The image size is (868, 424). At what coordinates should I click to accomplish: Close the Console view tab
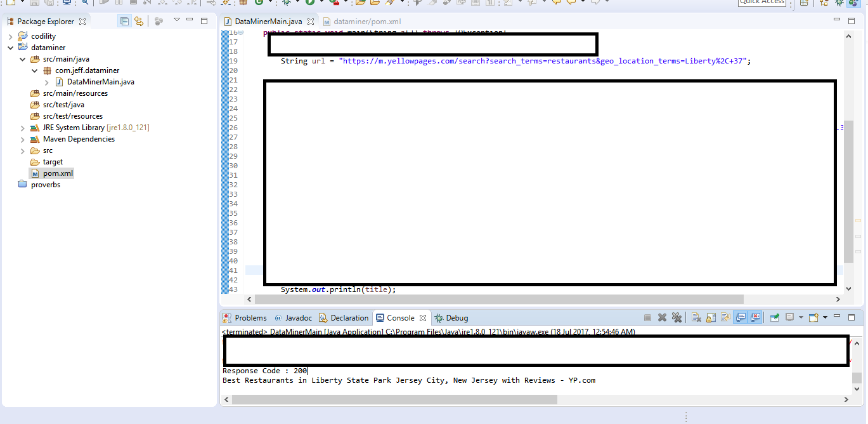tap(423, 318)
